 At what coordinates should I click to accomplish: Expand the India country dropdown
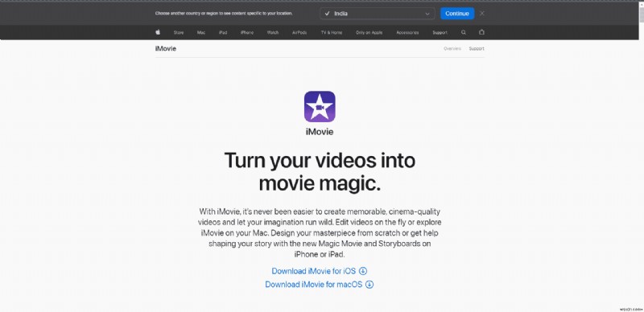tap(377, 14)
